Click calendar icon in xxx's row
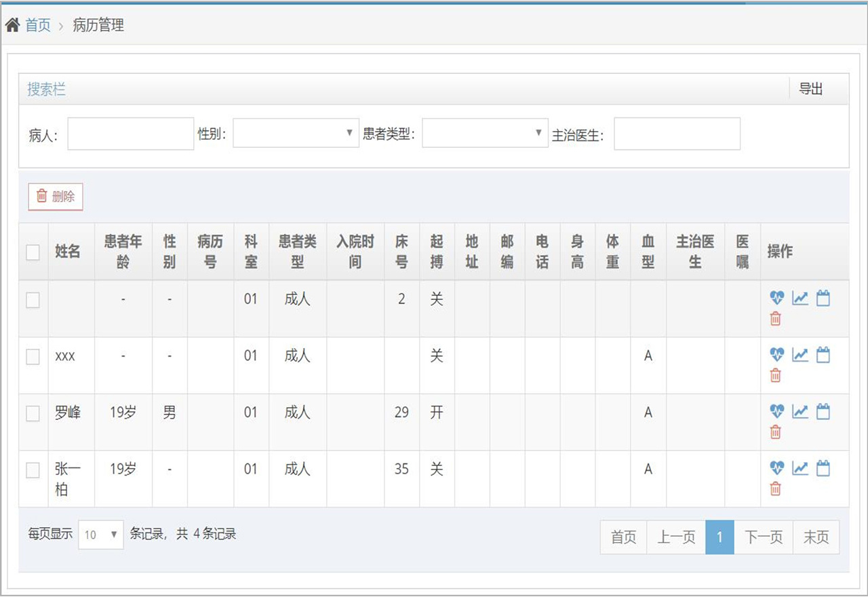 click(x=823, y=355)
